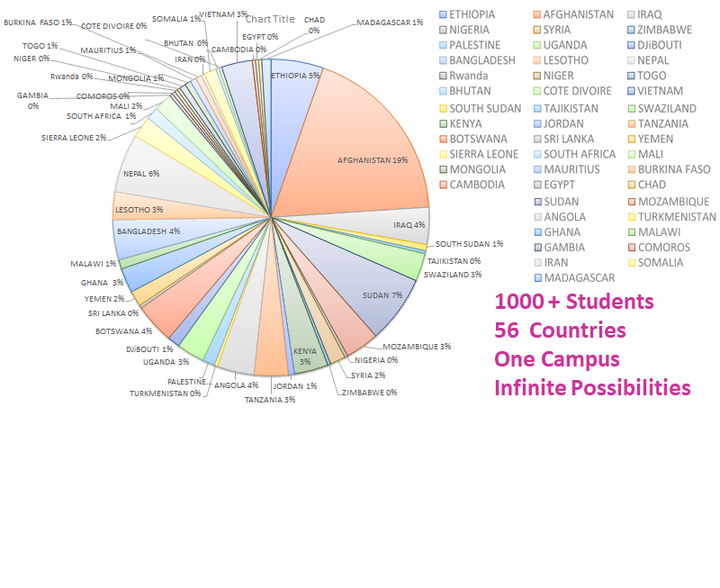Select the "ANGOLA 4%" data label
The height and width of the screenshot is (588, 720).
click(x=236, y=385)
